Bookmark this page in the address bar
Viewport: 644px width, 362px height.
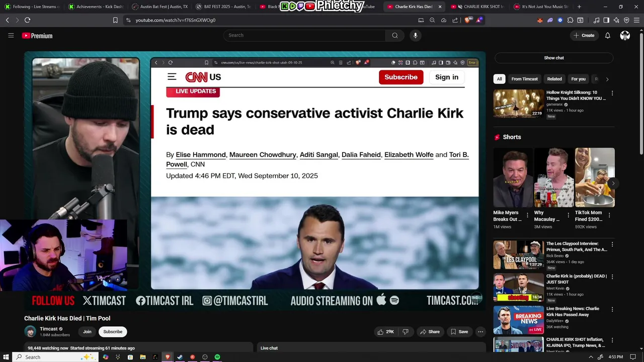pos(115,20)
